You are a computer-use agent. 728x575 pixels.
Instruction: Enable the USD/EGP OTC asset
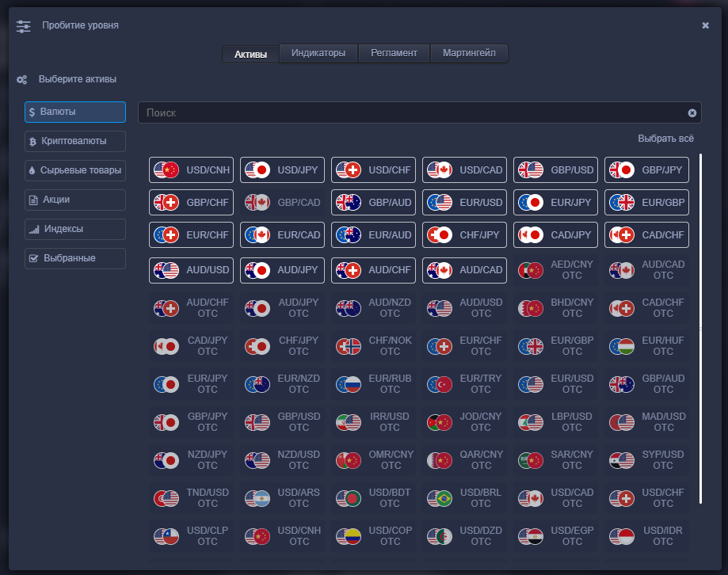click(x=556, y=536)
